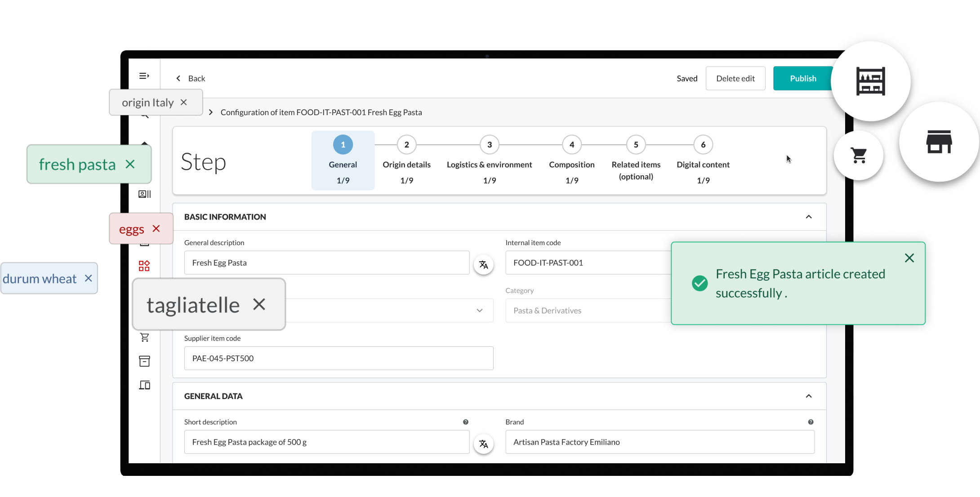Image resolution: width=980 pixels, height=497 pixels.
Task: Click the Publish button
Action: pyautogui.click(x=803, y=78)
